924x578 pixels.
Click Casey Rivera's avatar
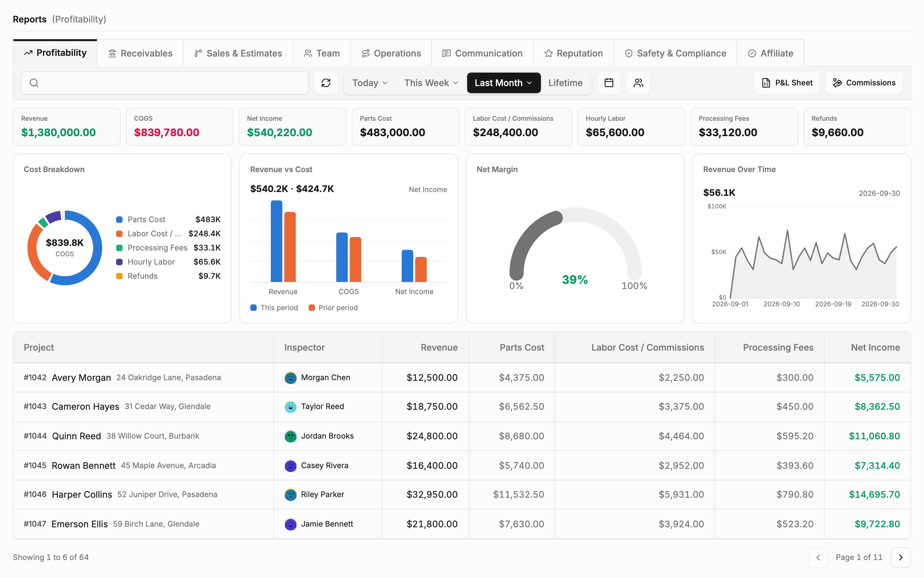click(x=291, y=465)
